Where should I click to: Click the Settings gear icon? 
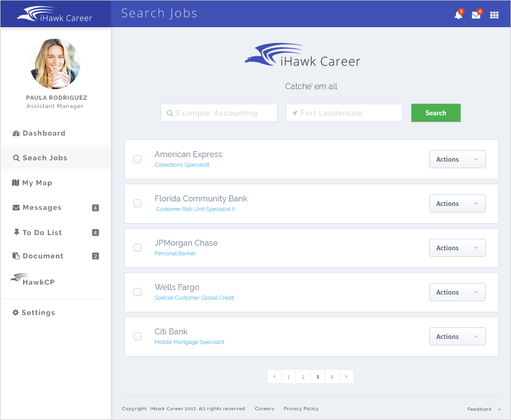pyautogui.click(x=15, y=312)
